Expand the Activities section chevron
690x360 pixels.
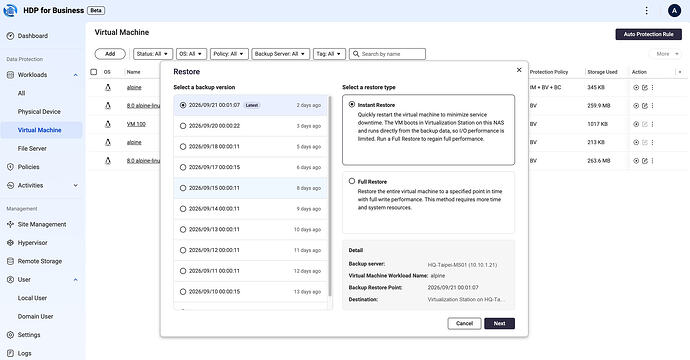click(76, 186)
